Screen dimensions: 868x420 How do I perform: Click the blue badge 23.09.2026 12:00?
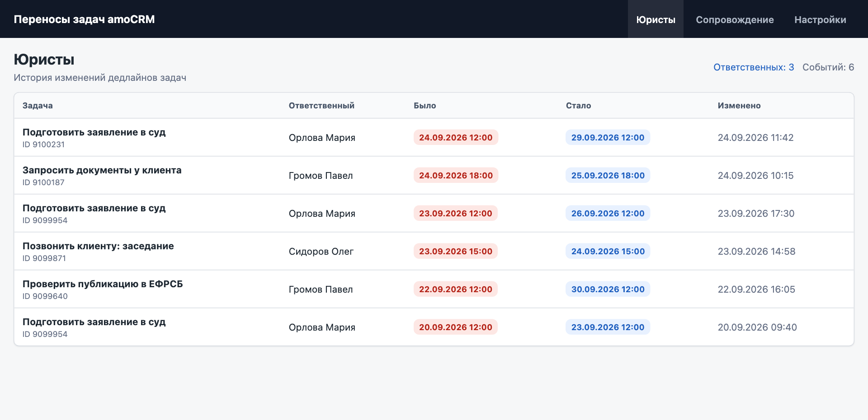608,327
